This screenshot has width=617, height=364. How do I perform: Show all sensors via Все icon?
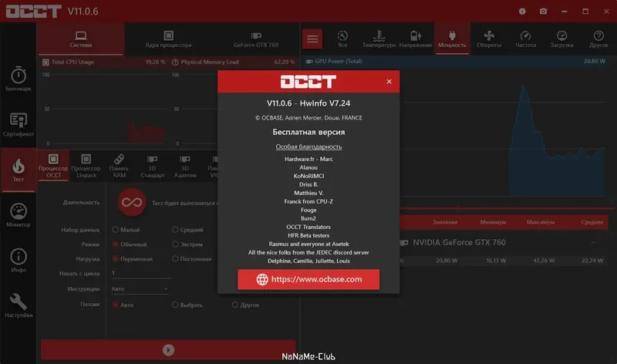pyautogui.click(x=342, y=39)
